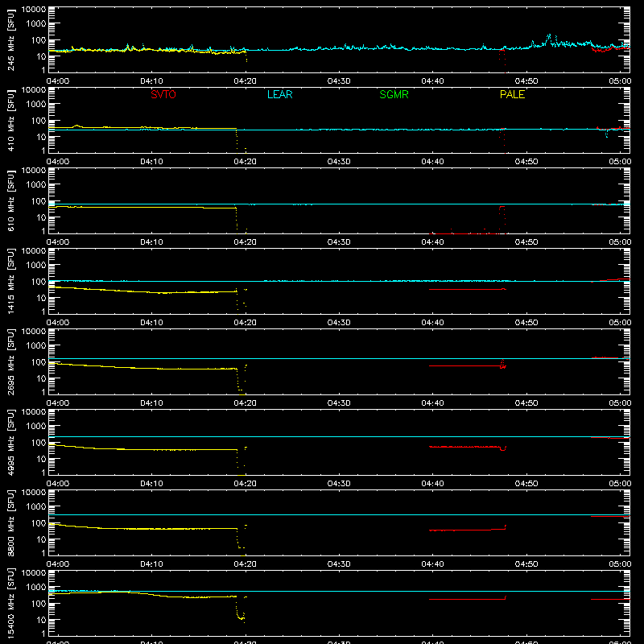Image resolution: width=644 pixels, height=644 pixels.
Task: Click the 100 tick on 610 MHz panel
Action: coord(39,201)
